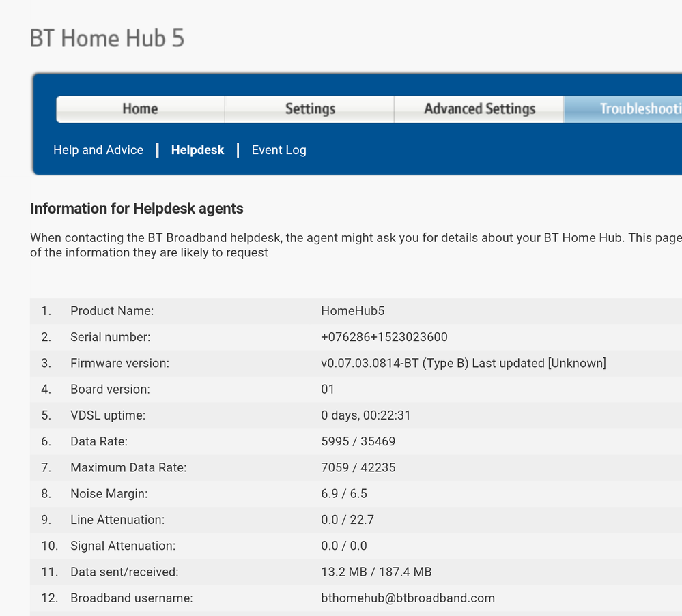Select signal attenuation value 0.0 / 0.0
682x616 pixels.
[344, 546]
